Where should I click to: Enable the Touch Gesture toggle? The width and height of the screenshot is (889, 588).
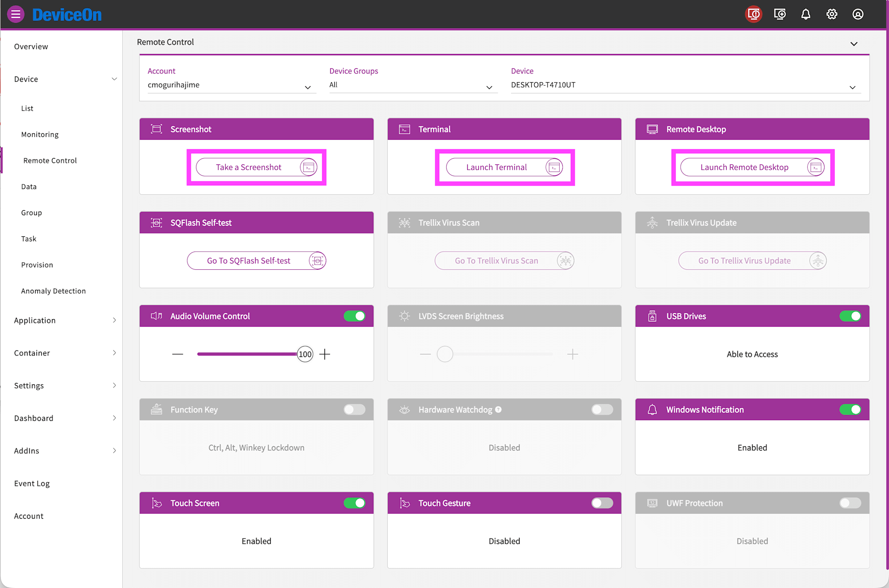pyautogui.click(x=602, y=503)
